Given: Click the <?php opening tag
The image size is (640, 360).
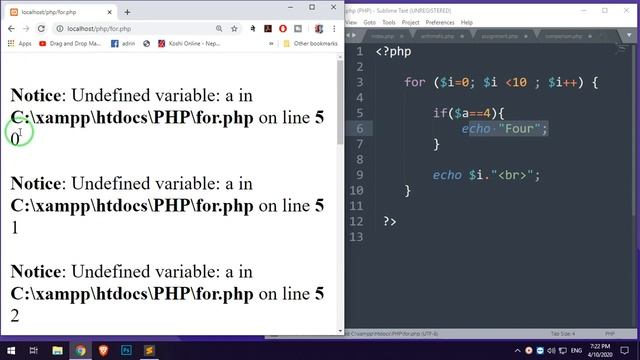Looking at the screenshot, I should point(393,52).
